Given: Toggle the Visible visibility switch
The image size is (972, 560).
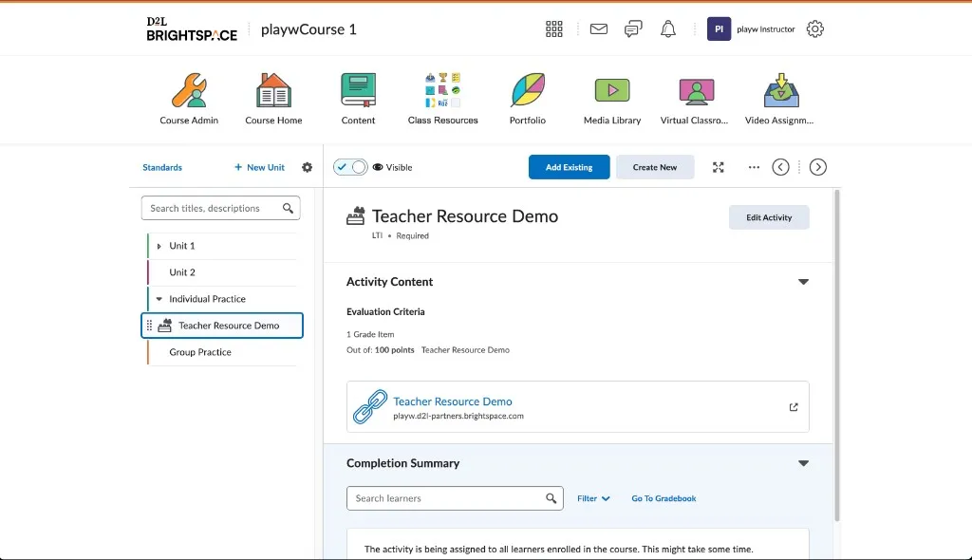Looking at the screenshot, I should [350, 167].
